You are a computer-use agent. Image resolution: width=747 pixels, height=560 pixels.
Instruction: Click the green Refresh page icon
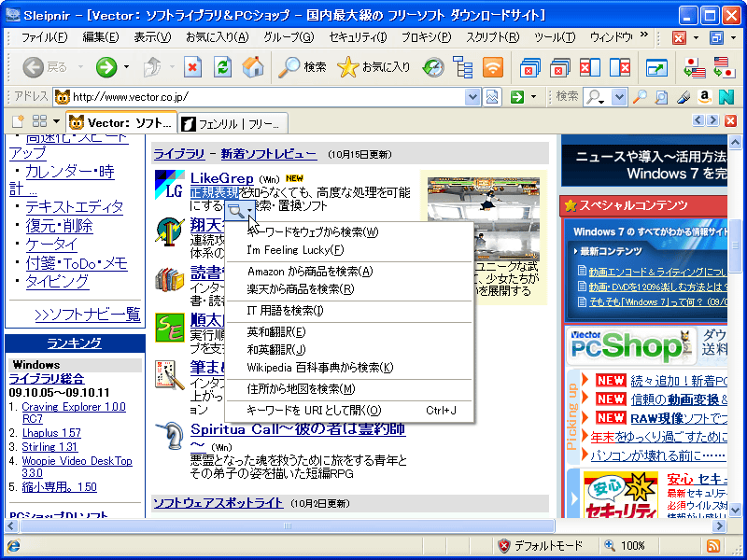click(x=222, y=67)
